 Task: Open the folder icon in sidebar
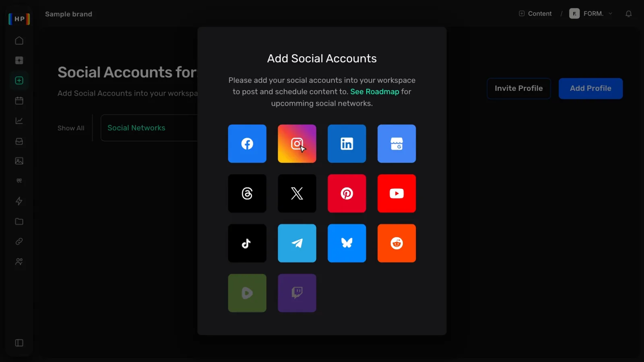[x=19, y=222]
